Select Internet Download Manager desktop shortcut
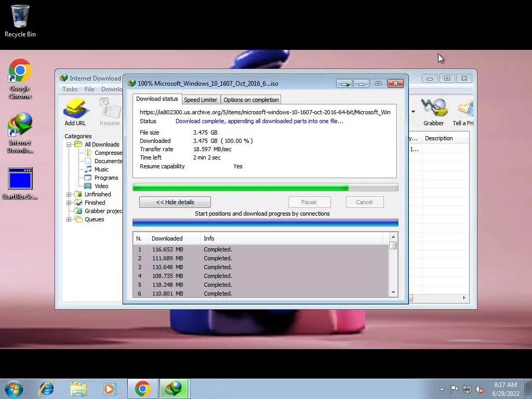The image size is (532, 399). click(x=20, y=133)
